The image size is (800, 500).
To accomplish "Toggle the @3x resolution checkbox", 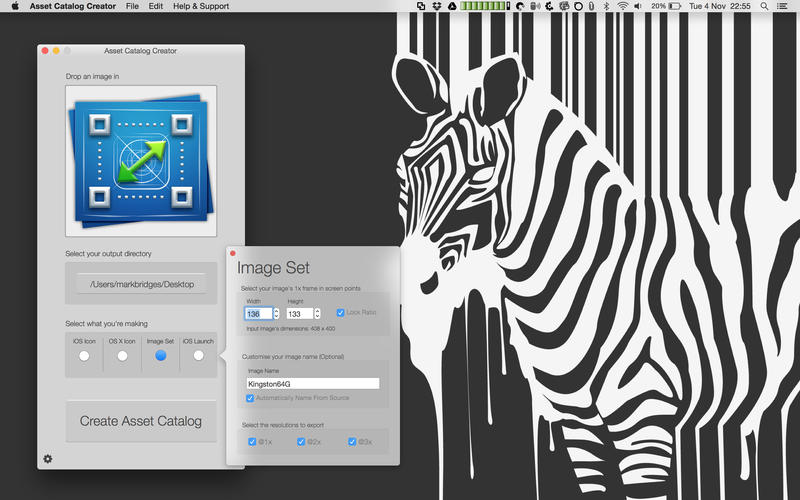I will pyautogui.click(x=352, y=442).
